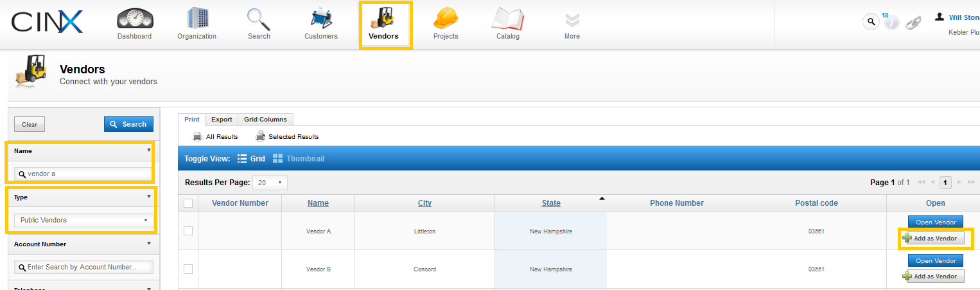Toggle sort arrow on State column
This screenshot has width=980, height=290.
tap(602, 199)
